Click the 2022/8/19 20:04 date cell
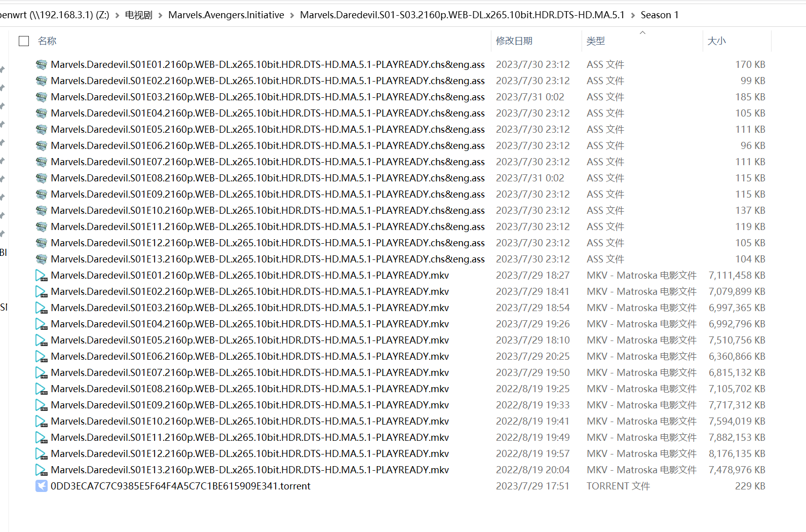Viewport: 806px width, 532px height. (533, 470)
